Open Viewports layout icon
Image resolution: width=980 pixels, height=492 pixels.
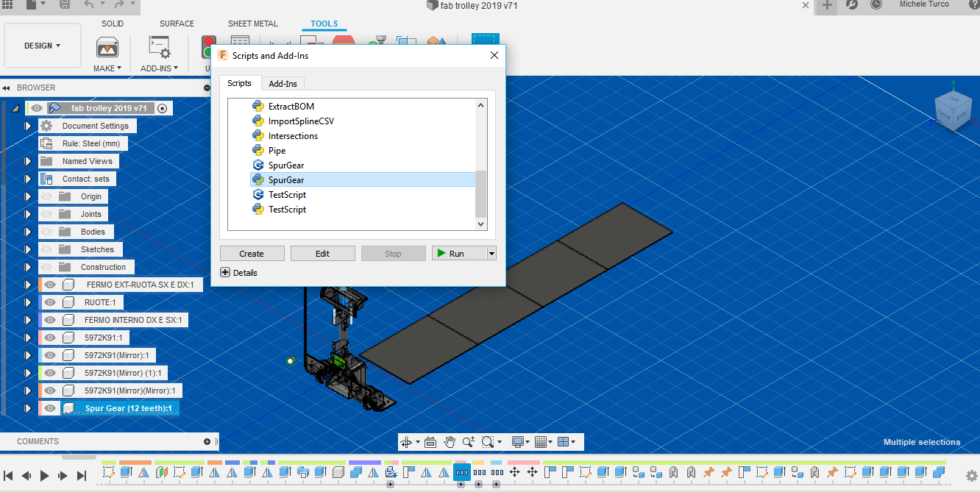click(x=564, y=442)
